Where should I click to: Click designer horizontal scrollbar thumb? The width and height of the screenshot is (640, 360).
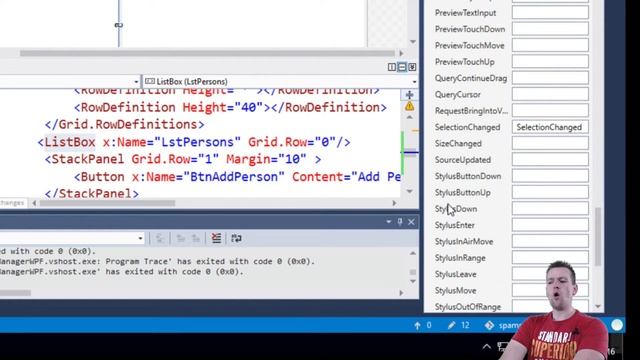tap(207, 53)
